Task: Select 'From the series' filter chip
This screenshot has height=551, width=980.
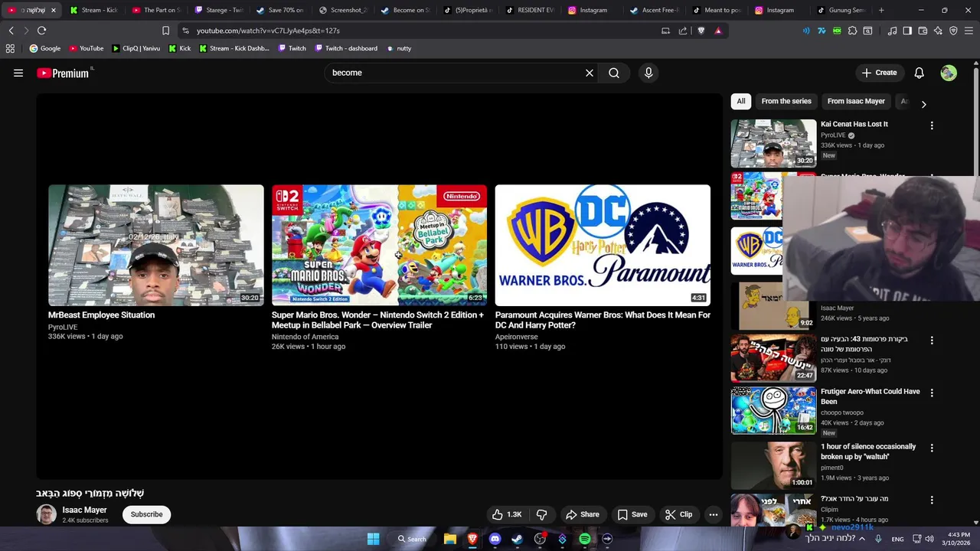Action: point(786,101)
